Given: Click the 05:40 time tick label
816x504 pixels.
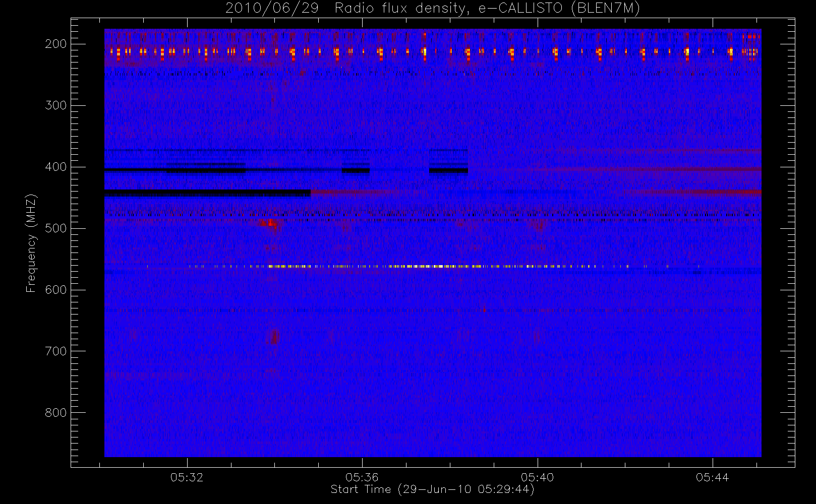Looking at the screenshot, I should 538,477.
